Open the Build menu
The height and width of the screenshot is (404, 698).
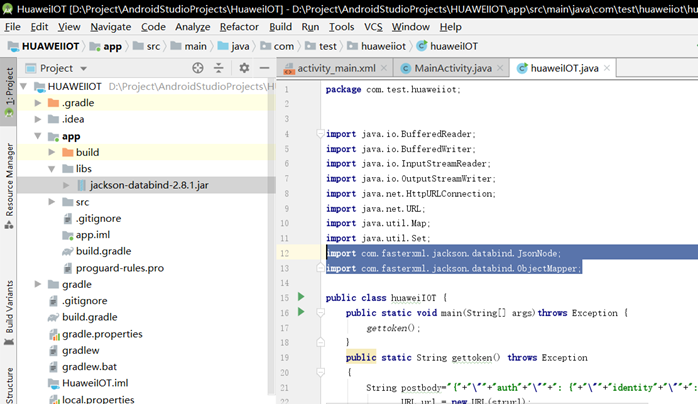coord(280,27)
